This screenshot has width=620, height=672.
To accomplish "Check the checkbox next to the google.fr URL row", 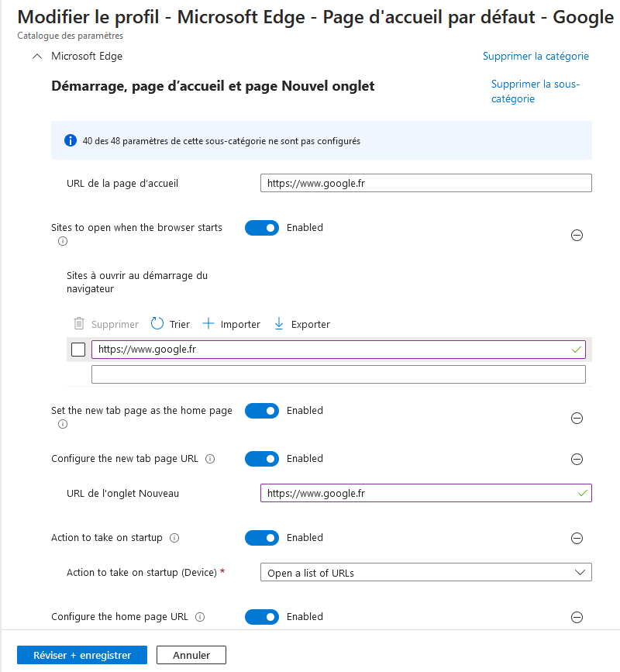I will click(x=77, y=349).
